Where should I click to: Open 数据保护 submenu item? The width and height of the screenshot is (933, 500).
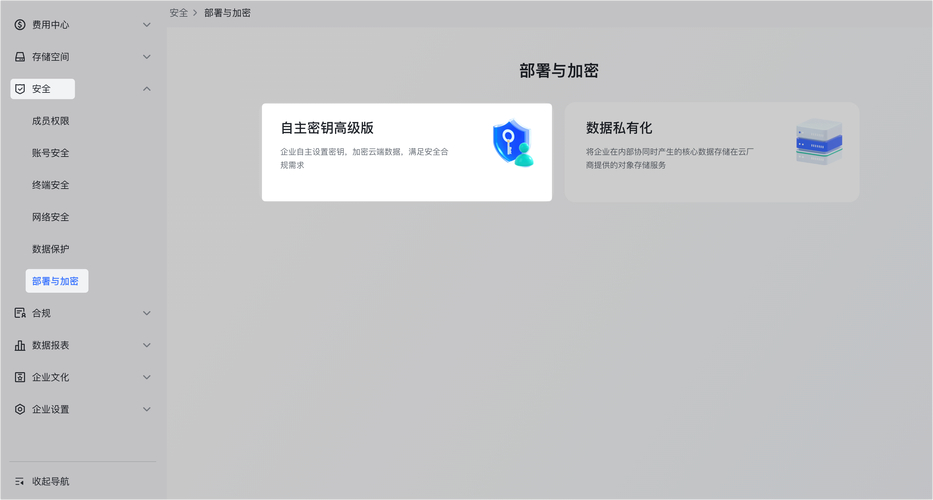click(51, 249)
